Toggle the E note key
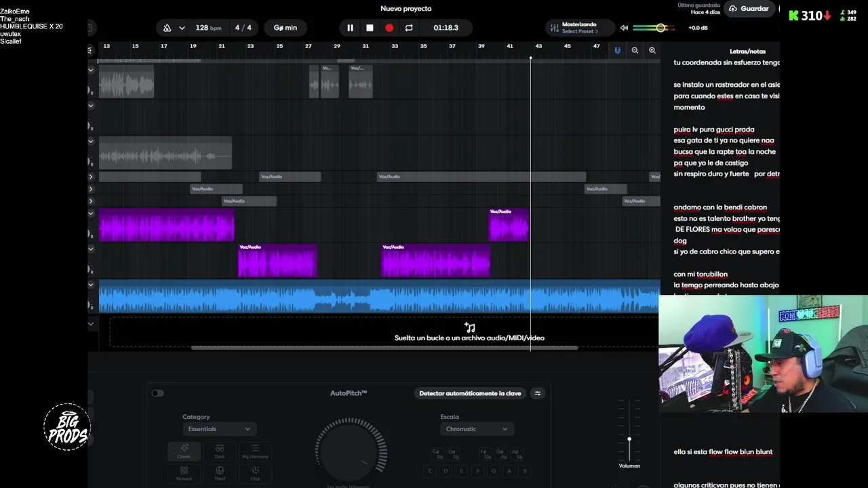868x488 pixels. 462,471
